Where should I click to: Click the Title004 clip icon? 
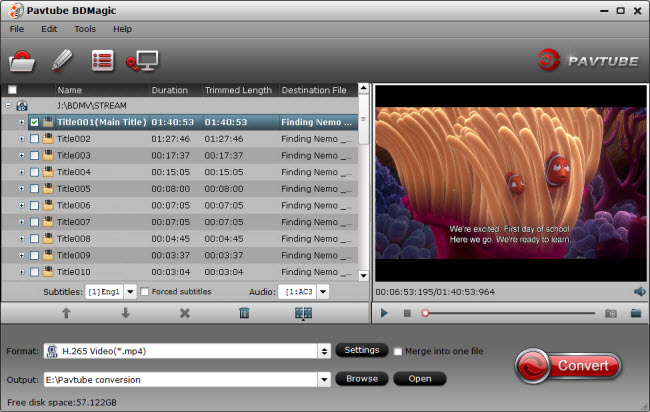(48, 172)
